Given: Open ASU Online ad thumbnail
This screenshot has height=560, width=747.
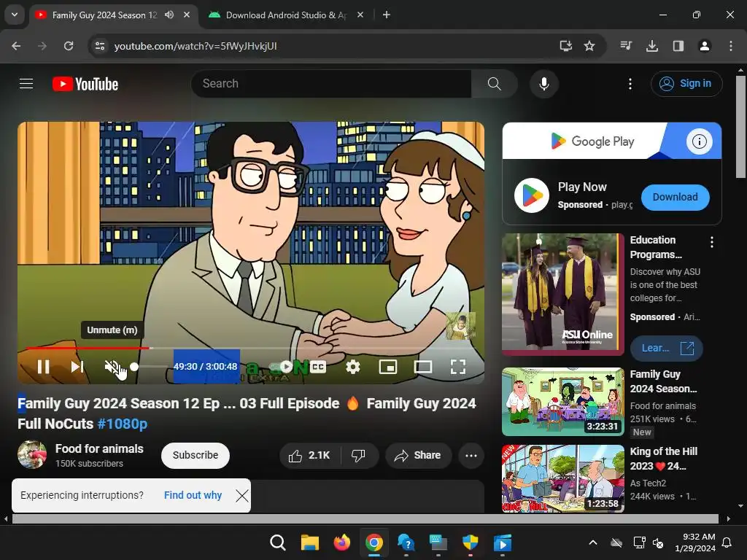Looking at the screenshot, I should 563,295.
